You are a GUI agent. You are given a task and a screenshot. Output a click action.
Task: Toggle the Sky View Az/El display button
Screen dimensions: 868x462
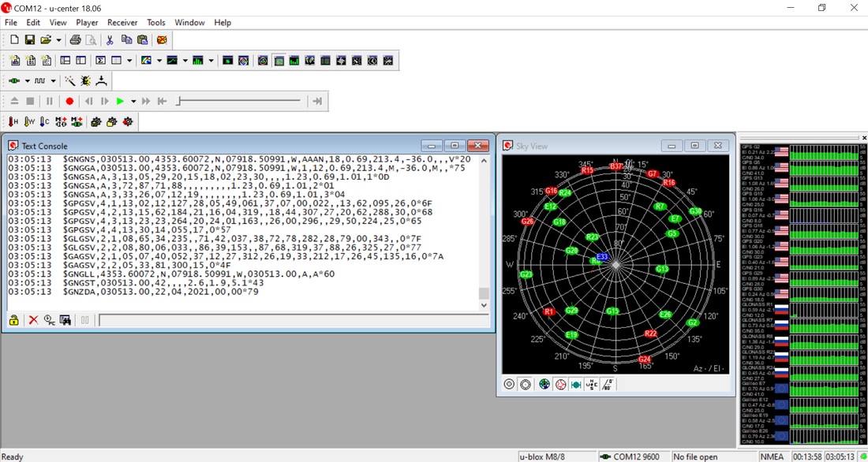[607, 385]
